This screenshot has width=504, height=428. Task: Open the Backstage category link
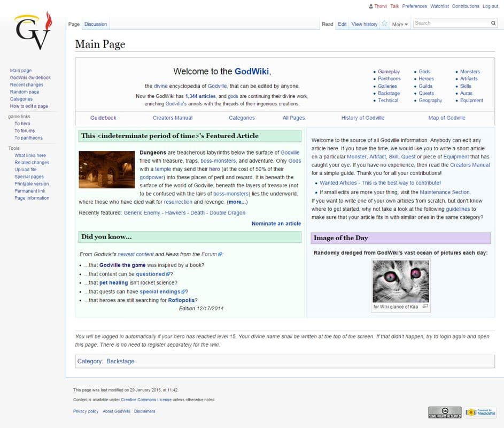pyautogui.click(x=120, y=361)
